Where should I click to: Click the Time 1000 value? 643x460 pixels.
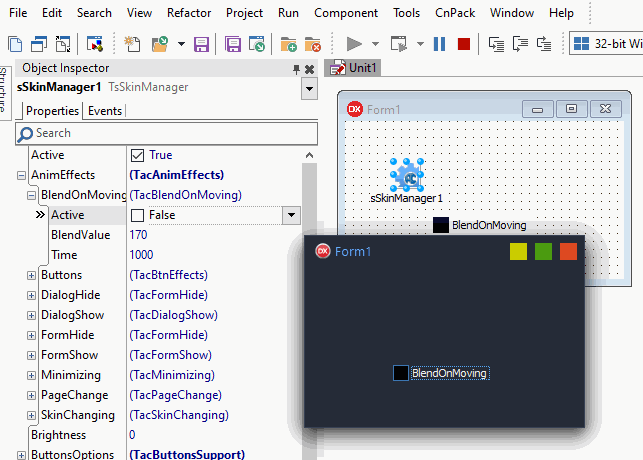point(141,255)
